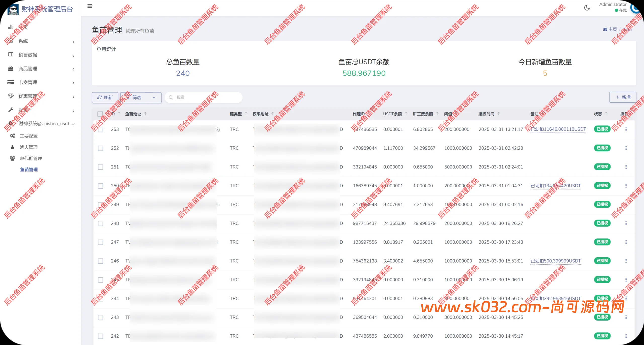Open the 已划扣500.399999USDT link
The image size is (644, 345).
(555, 261)
